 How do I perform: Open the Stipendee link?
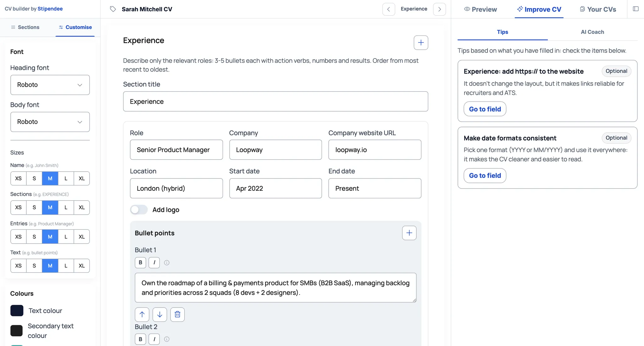(50, 9)
